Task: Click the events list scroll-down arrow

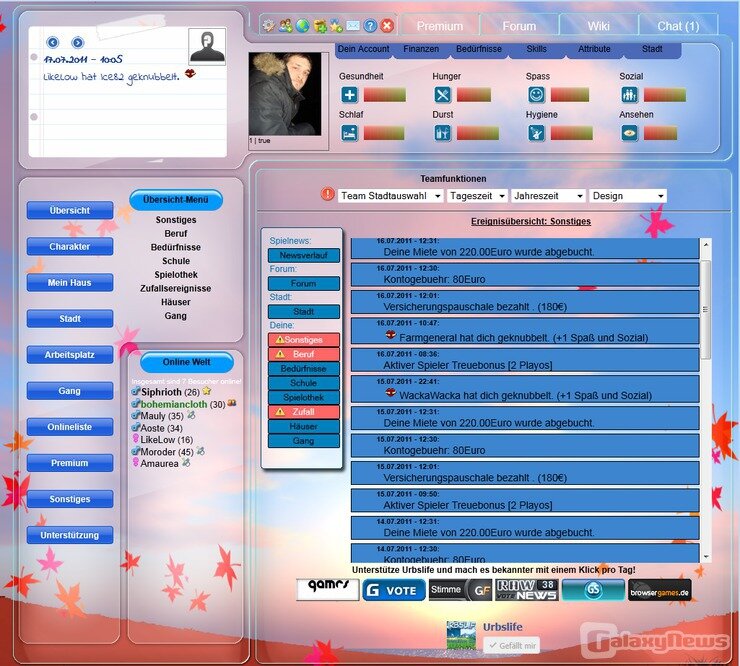Action: pos(706,557)
